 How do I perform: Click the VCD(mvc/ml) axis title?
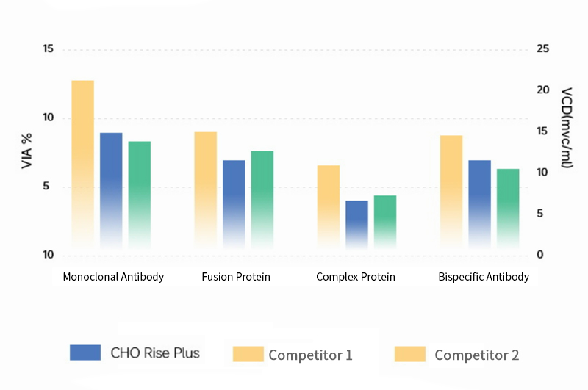[x=566, y=128]
